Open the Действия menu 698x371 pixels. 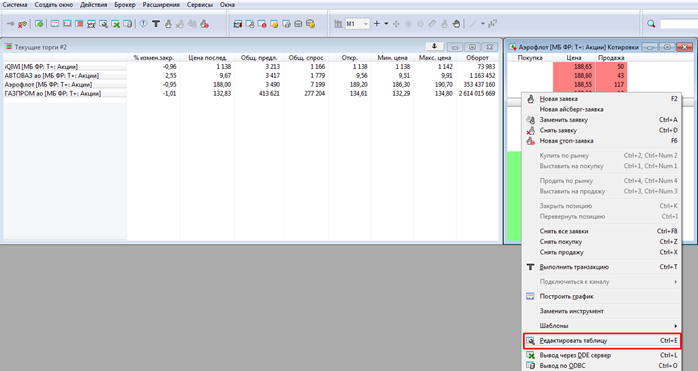click(x=93, y=4)
